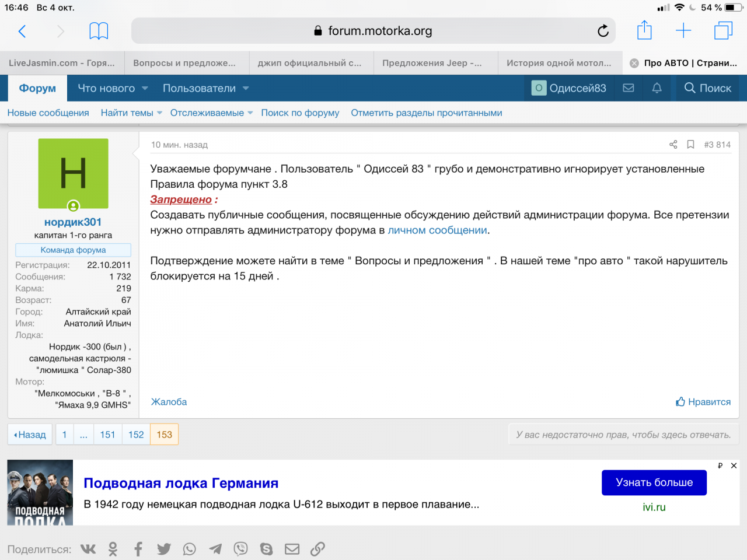Open the "Форум" main navigation tab
Screen dimensions: 747x560
click(37, 88)
